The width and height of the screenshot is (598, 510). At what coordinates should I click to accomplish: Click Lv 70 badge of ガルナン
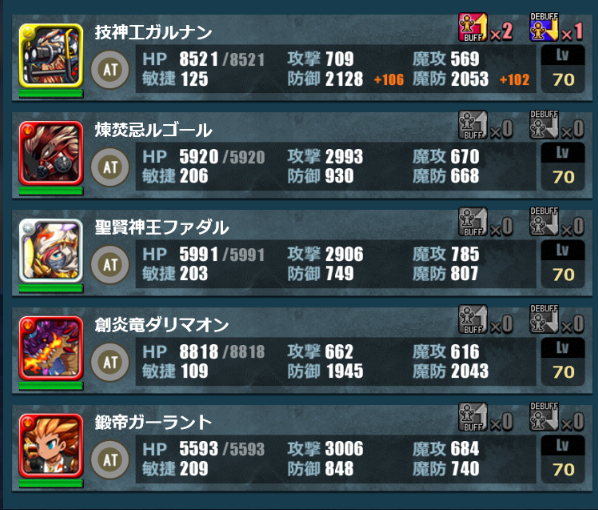[x=563, y=69]
